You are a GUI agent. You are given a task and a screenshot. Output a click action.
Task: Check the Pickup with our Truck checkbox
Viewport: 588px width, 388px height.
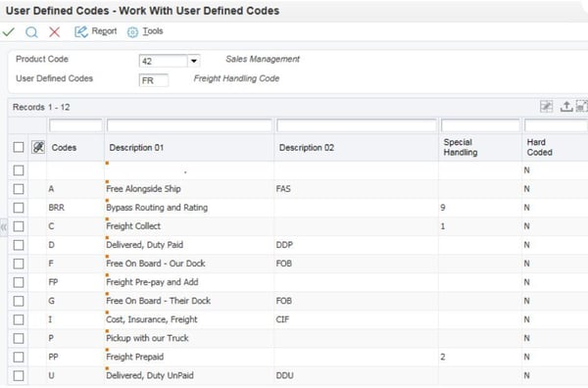(19, 338)
